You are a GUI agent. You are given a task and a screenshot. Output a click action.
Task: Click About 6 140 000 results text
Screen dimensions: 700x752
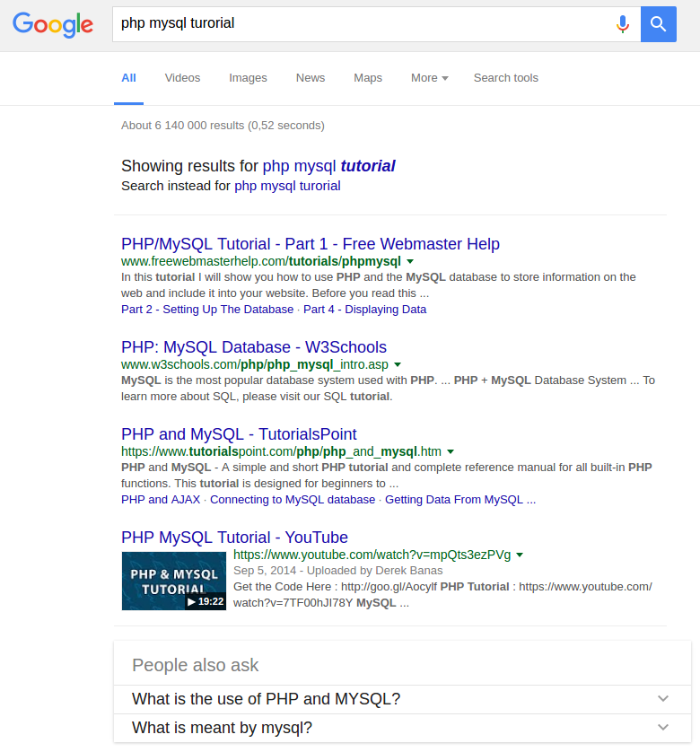(223, 125)
